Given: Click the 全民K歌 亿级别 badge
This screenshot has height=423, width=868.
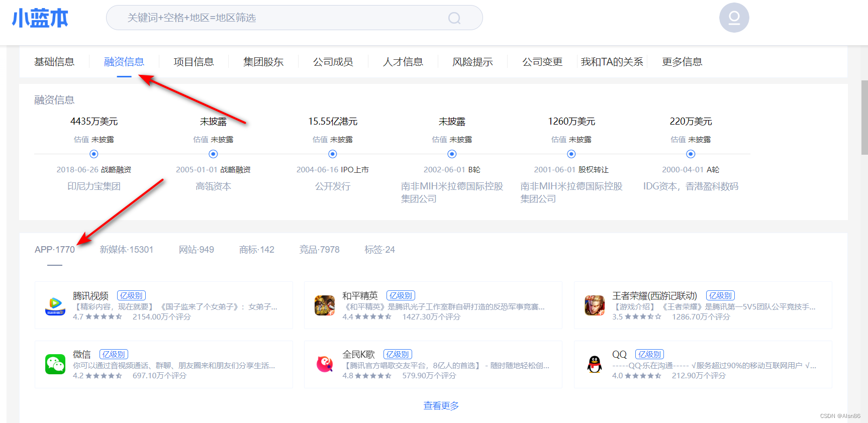Looking at the screenshot, I should tap(398, 354).
